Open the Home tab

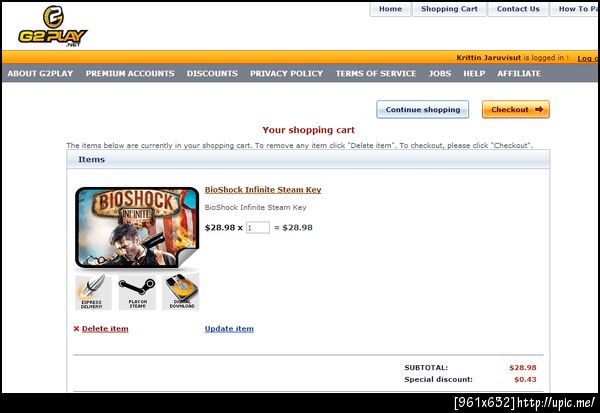tap(390, 9)
